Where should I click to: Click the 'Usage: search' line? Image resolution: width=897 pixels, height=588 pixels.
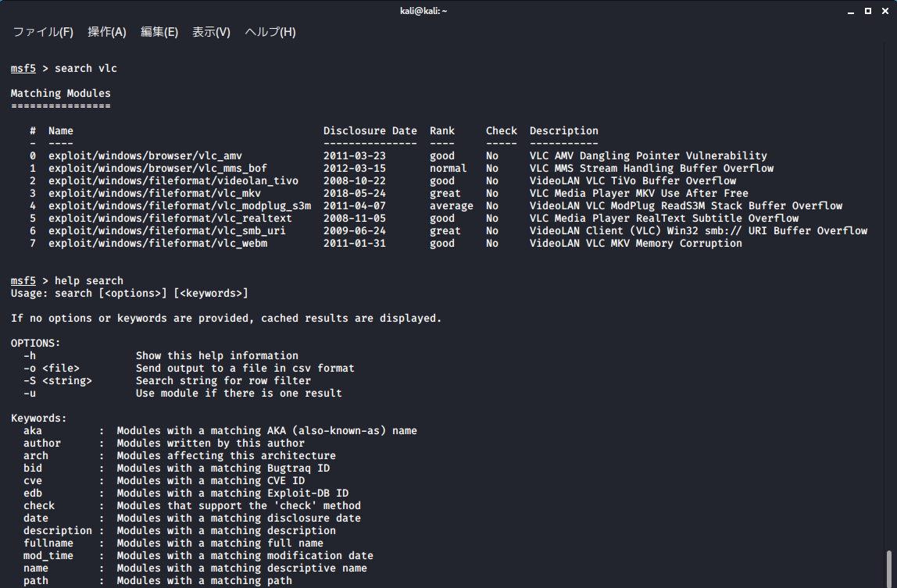[129, 294]
